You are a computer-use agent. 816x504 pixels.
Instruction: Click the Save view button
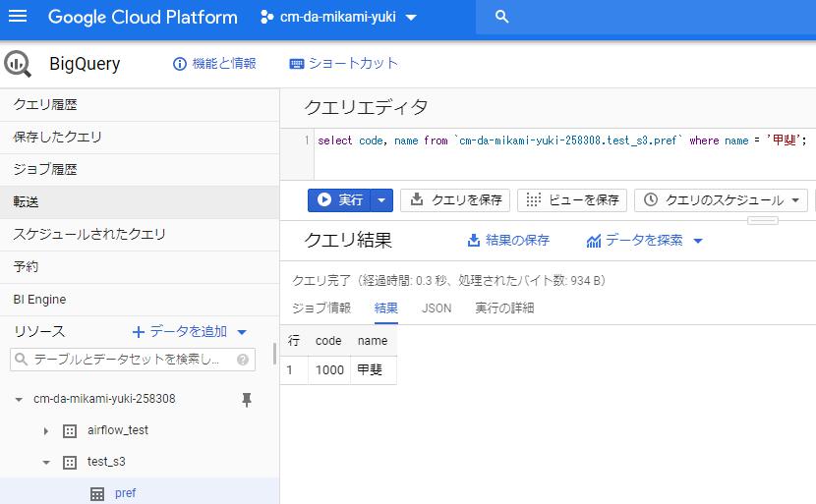tap(572, 200)
